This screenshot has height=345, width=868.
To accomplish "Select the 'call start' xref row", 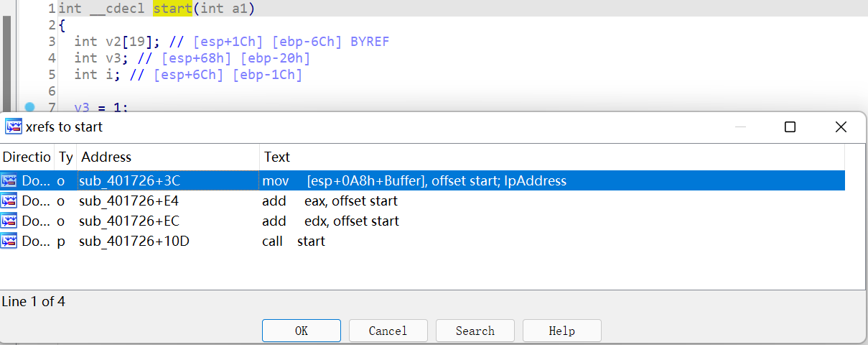I will pyautogui.click(x=422, y=241).
